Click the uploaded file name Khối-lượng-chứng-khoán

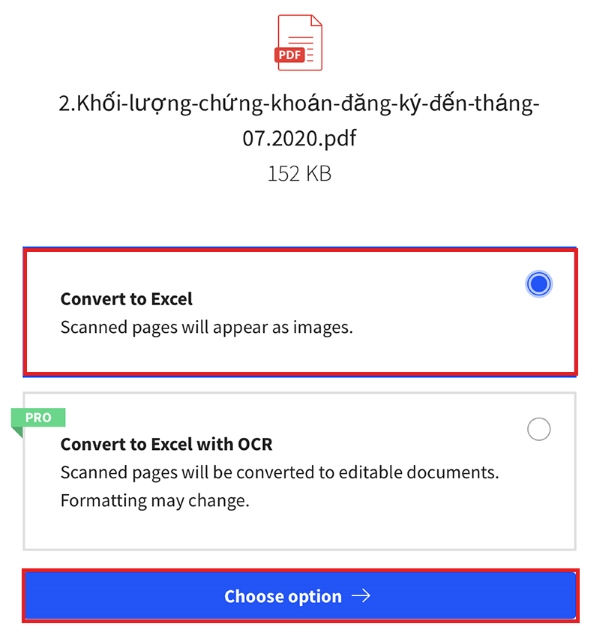(299, 104)
